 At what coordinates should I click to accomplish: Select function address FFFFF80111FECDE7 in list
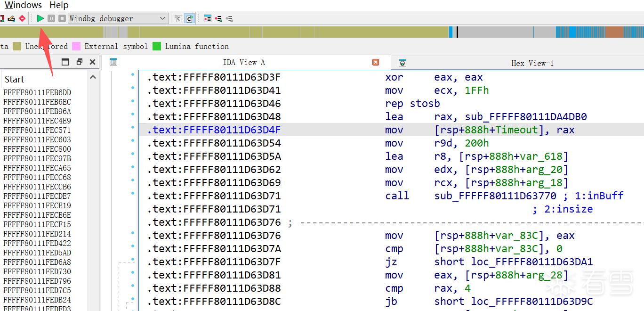tap(37, 196)
